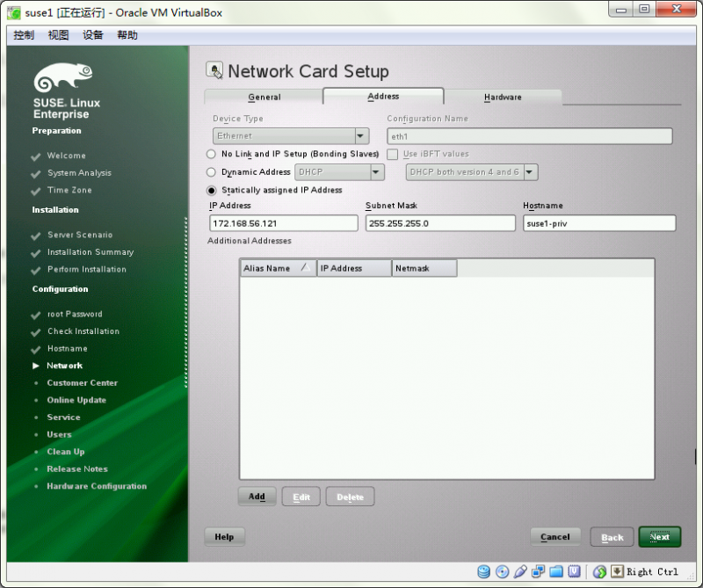Open the network adapters status icon
The width and height of the screenshot is (703, 588).
pyautogui.click(x=539, y=571)
